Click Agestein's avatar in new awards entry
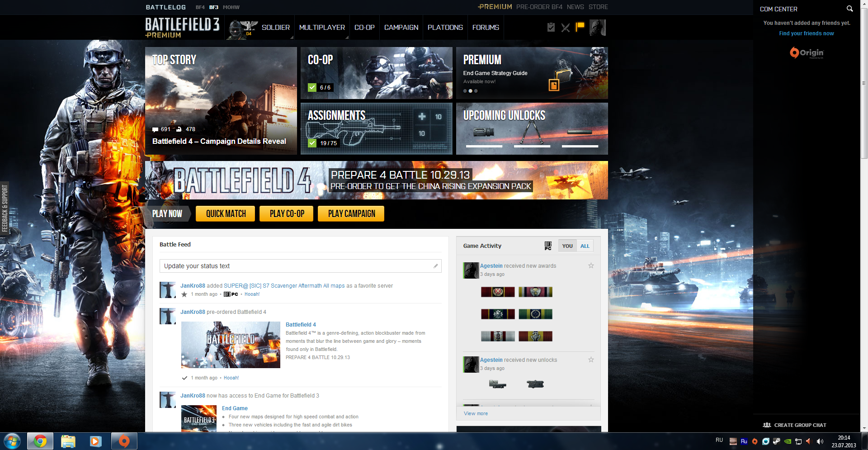Screen dimensions: 868x450 click(x=471, y=270)
